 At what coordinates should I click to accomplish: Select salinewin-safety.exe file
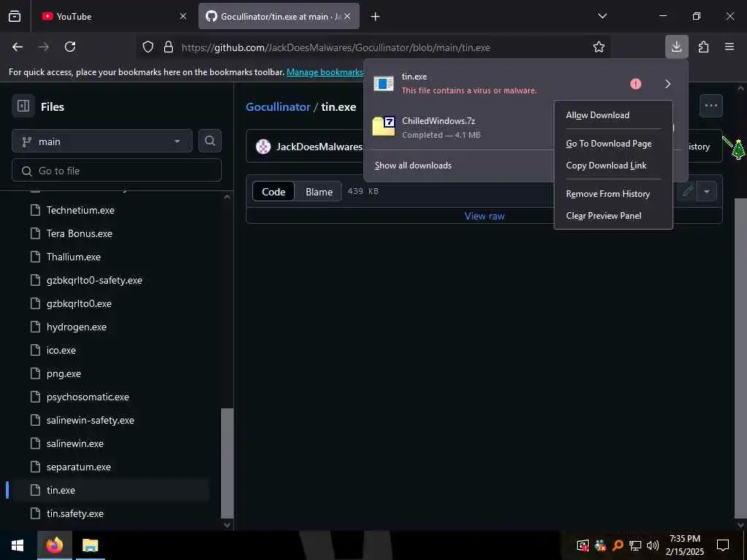(x=90, y=420)
